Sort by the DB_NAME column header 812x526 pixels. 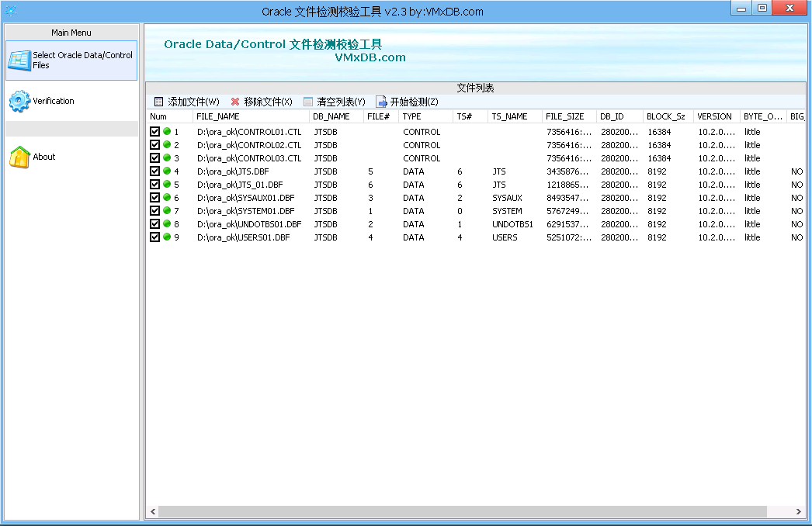[x=337, y=116]
